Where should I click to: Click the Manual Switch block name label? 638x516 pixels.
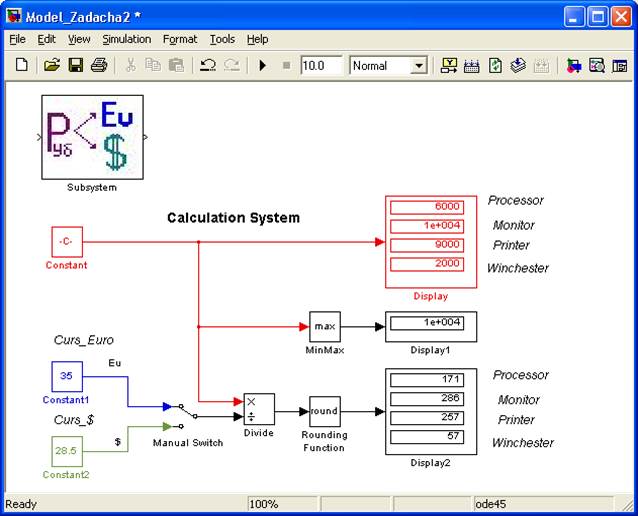tap(188, 443)
